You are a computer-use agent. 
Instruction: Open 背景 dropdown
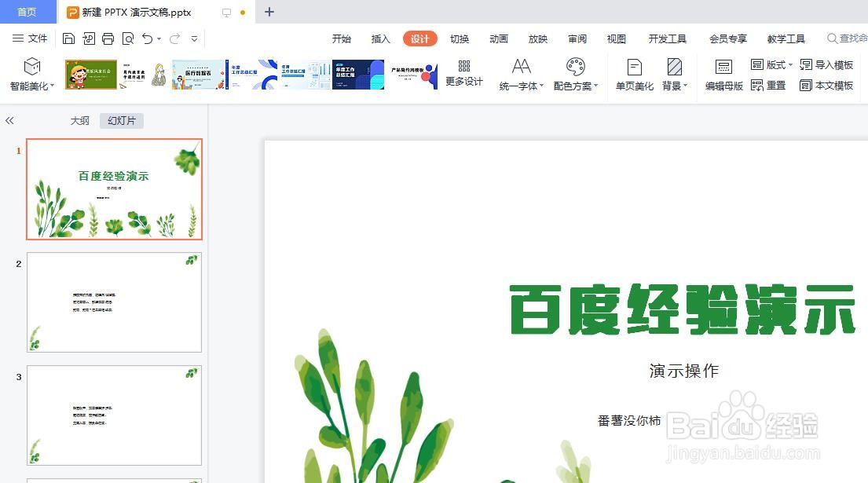click(675, 74)
